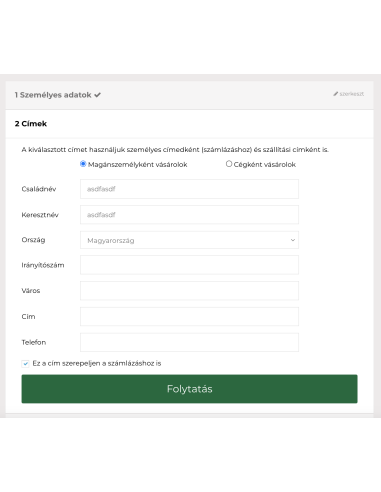Click the Keresztnév input field
Screen dimensions: 381x492
point(189,215)
